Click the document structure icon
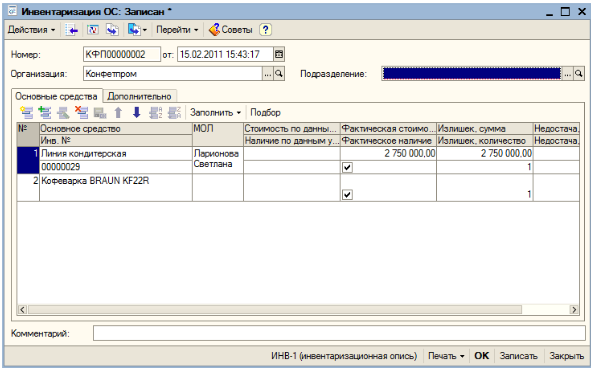Screen dimensions: 591x370 pyautogui.click(x=112, y=30)
